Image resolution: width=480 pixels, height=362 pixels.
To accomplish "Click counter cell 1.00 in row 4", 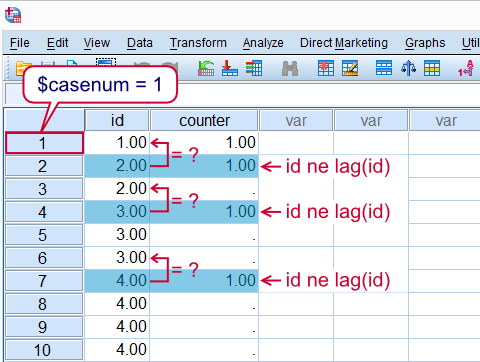I will point(204,212).
